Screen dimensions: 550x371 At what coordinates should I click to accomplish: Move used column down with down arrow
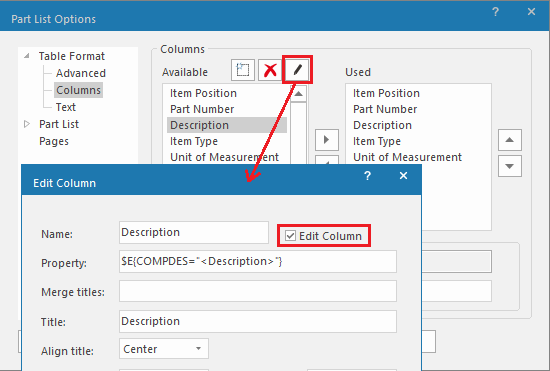510,166
